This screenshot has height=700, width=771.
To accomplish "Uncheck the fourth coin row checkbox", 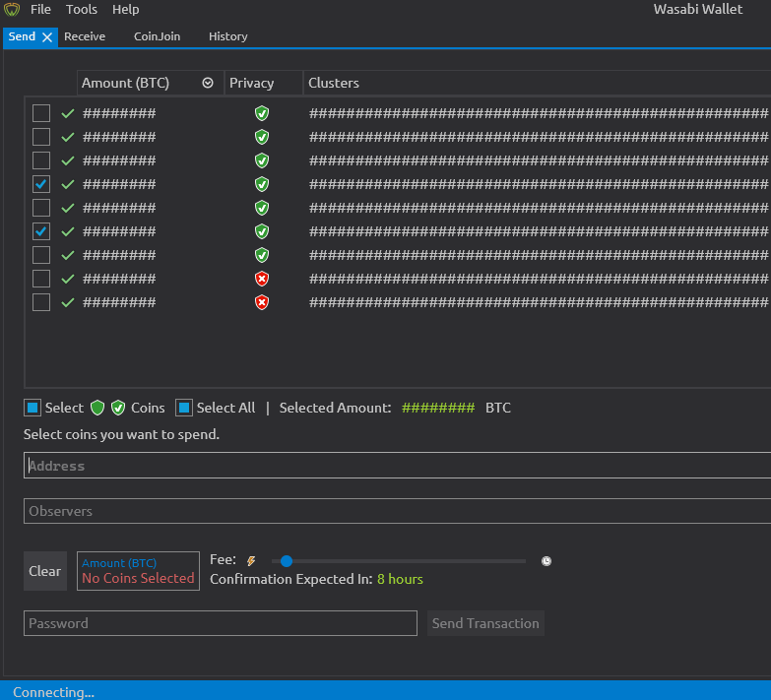I will coord(41,184).
